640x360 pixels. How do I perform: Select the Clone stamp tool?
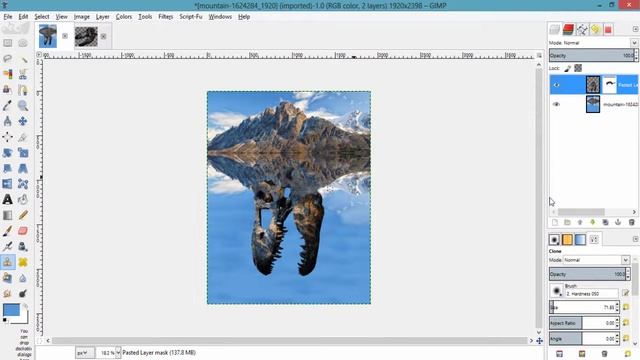click(x=7, y=262)
